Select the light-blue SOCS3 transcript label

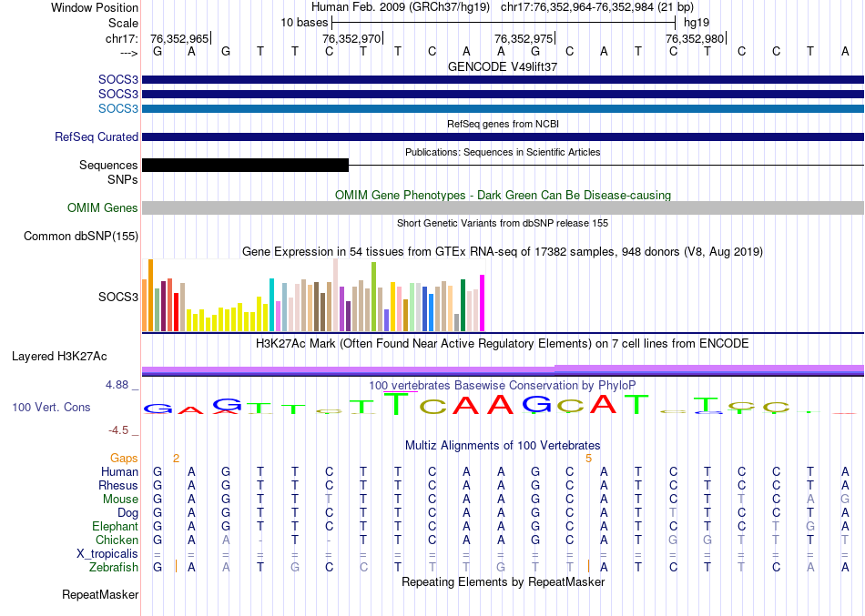(118, 108)
